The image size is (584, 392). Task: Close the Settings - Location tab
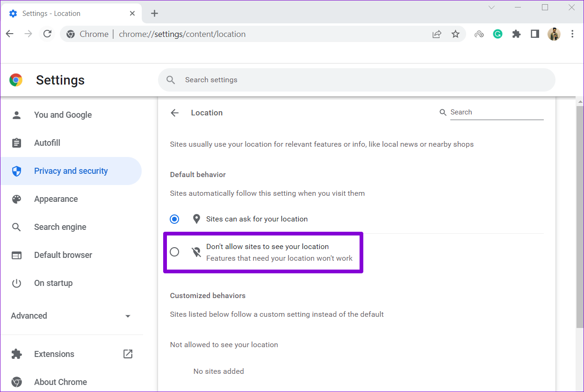132,13
